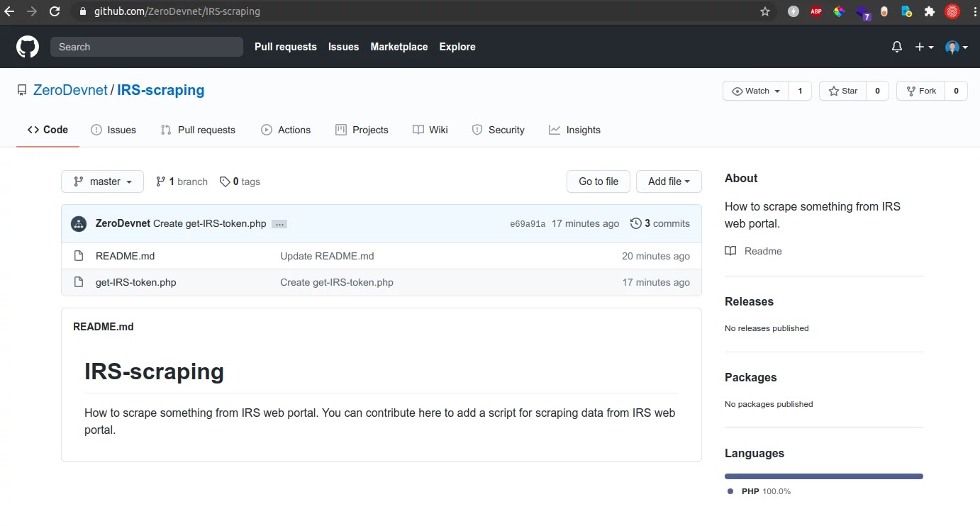Fork the repository
The image size is (980, 526).
click(920, 91)
